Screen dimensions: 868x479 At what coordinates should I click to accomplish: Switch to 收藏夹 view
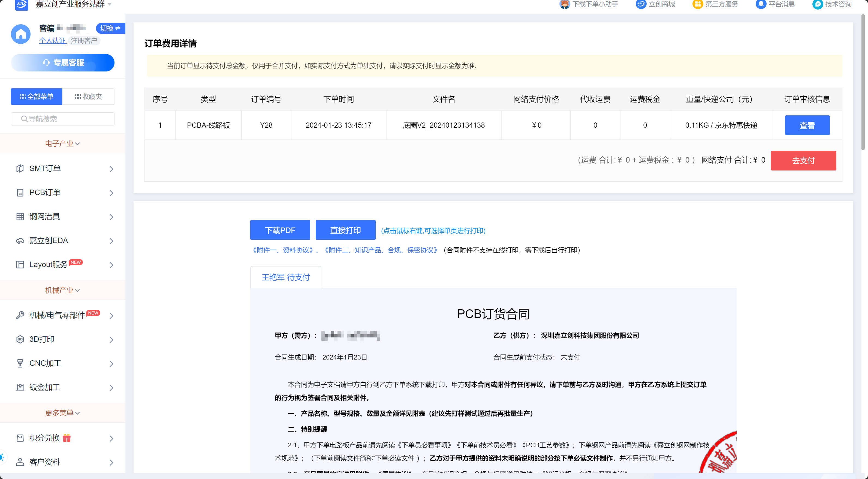88,97
